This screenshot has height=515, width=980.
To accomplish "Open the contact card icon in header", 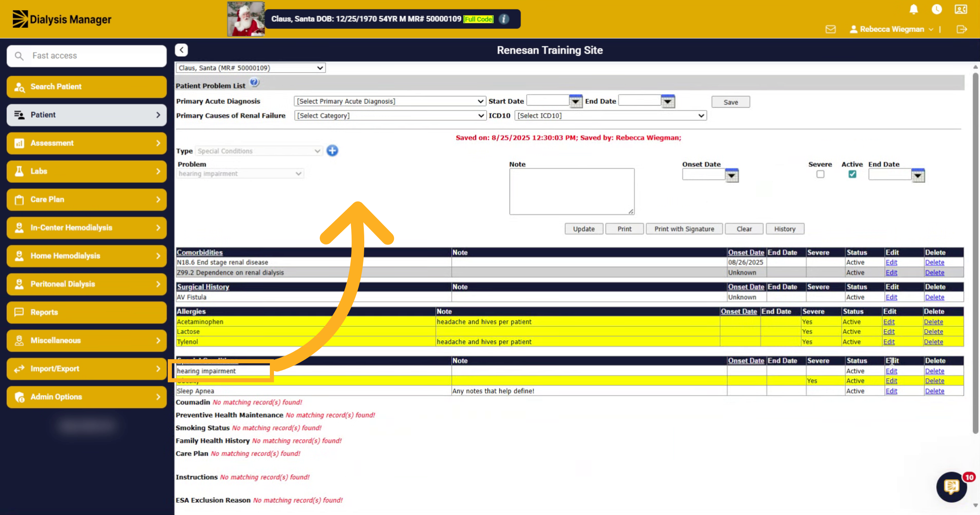I will click(x=961, y=9).
